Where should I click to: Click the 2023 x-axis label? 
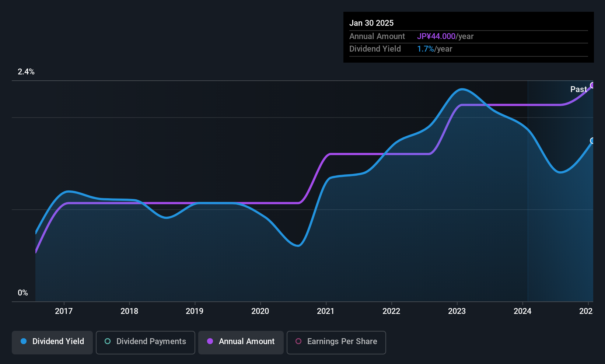click(457, 311)
